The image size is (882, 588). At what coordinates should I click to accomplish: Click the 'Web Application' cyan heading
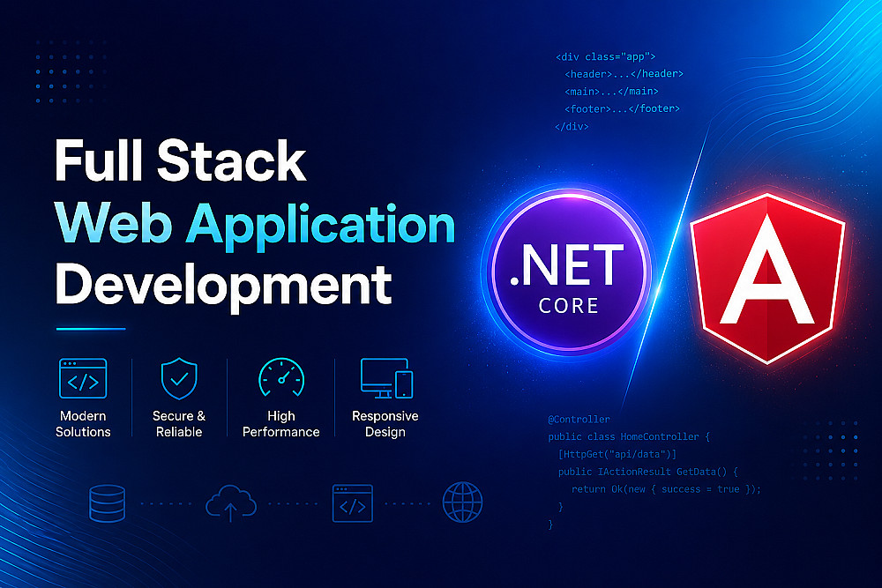(255, 225)
